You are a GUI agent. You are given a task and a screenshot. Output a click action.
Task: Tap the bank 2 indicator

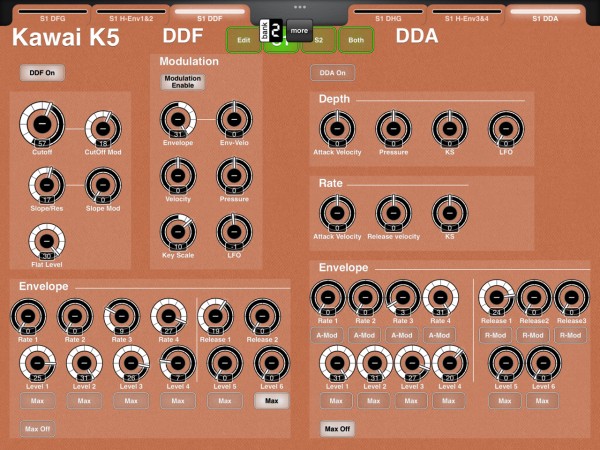(271, 31)
